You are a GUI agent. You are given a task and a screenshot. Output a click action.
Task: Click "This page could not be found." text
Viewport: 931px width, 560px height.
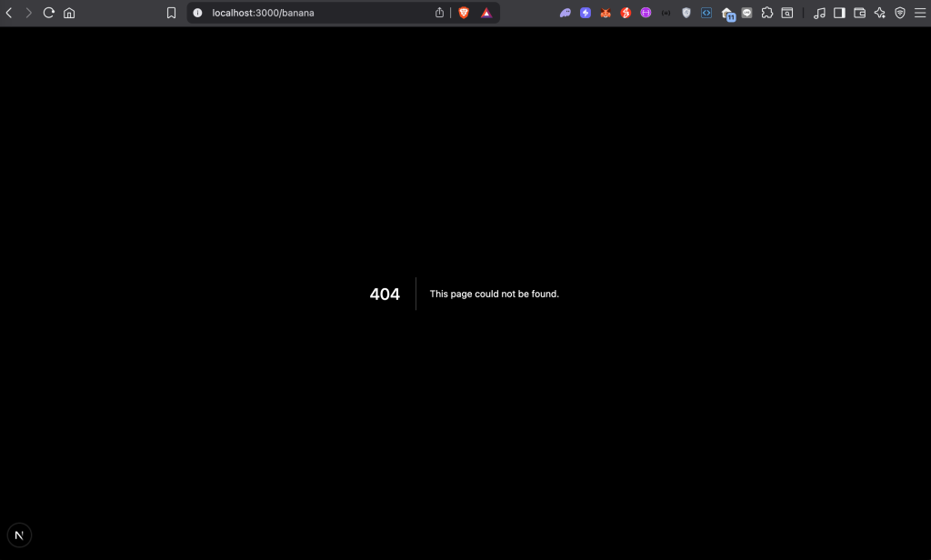pyautogui.click(x=494, y=294)
